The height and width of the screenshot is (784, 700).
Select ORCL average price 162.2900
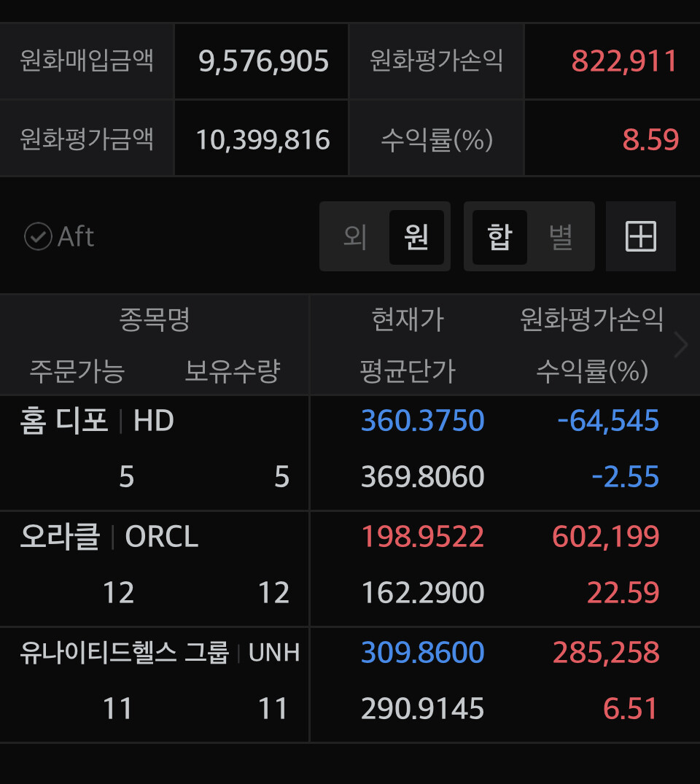pyautogui.click(x=422, y=592)
